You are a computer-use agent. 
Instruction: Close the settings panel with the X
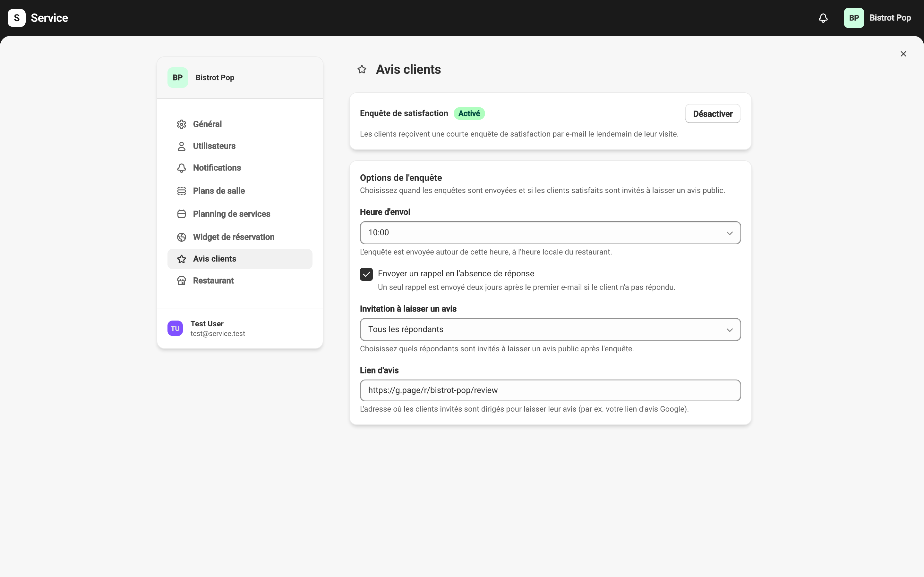pos(903,54)
